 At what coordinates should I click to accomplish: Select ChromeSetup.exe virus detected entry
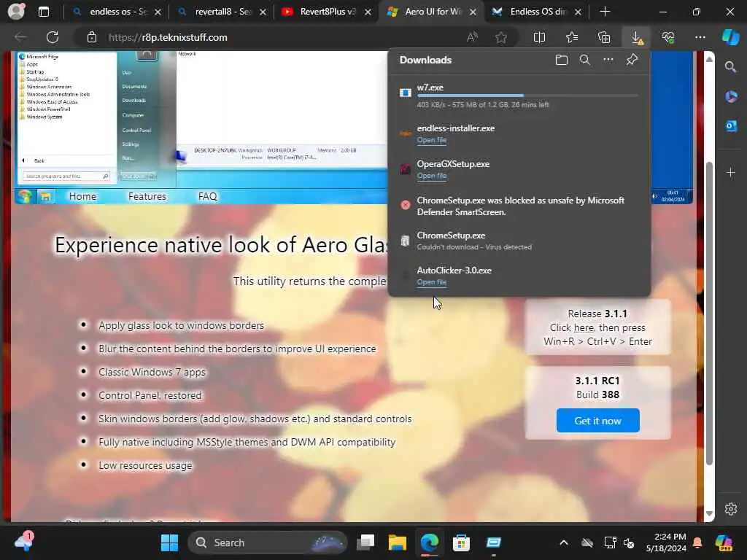tap(519, 241)
